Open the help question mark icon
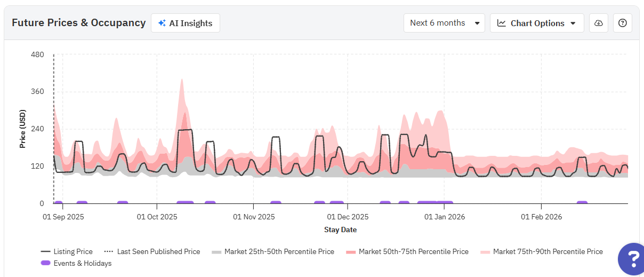This screenshot has height=277, width=644. [x=623, y=23]
